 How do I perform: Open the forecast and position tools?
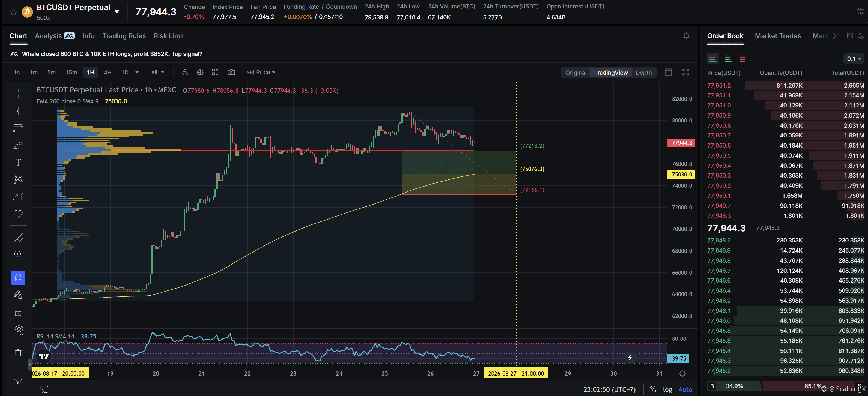[18, 196]
